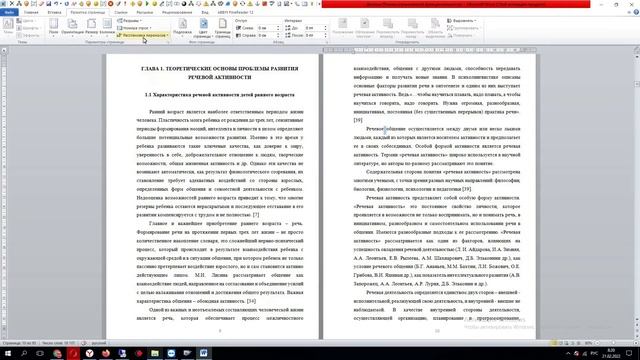Toggle the ruler button above the vertical scrollbar
The image size is (640, 360).
637,50
